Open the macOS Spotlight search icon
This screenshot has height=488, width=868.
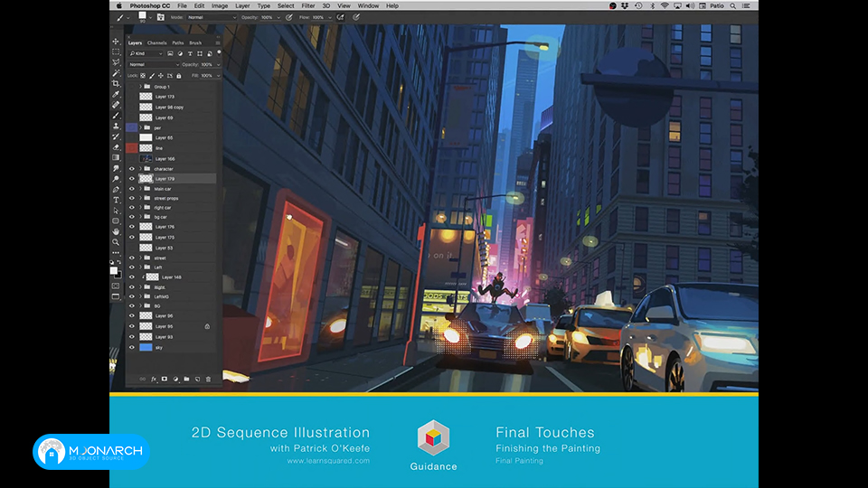click(x=733, y=5)
